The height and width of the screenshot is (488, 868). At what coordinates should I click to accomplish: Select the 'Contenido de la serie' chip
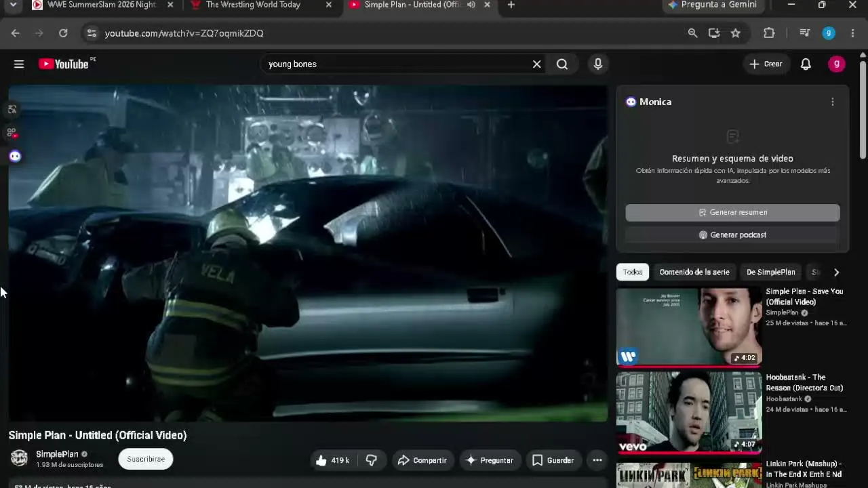694,272
